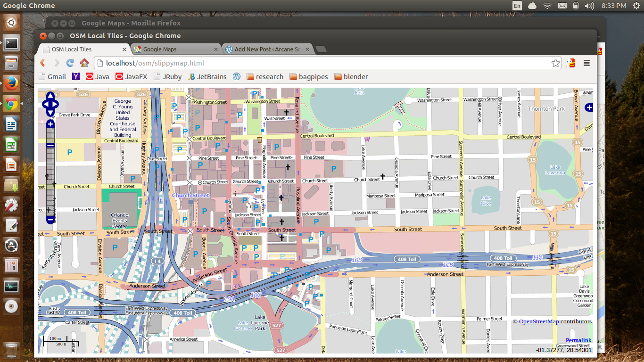Switch to the Add New Post tab
Screen dimensions: 644x362
coord(267,49)
